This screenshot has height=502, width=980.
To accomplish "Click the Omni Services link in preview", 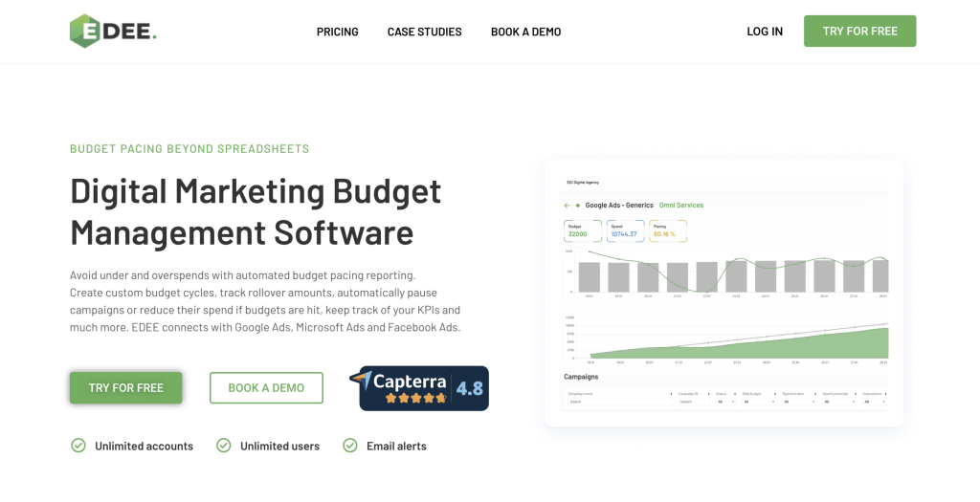I will (680, 205).
